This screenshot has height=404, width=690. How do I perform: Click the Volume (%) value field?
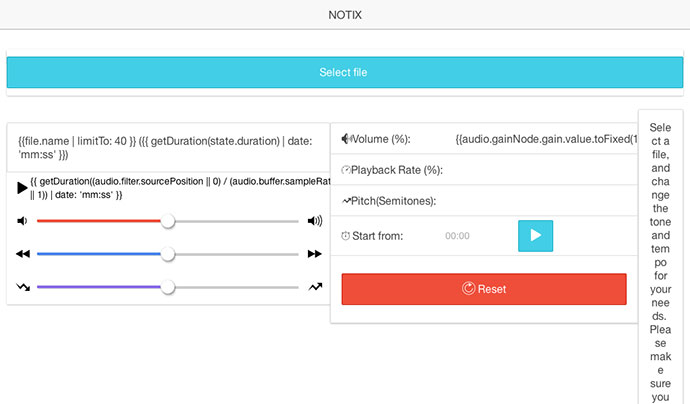546,139
